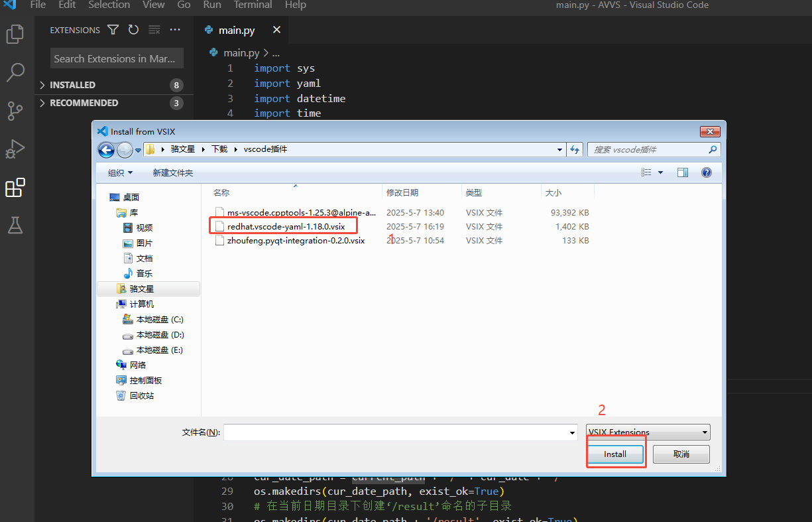This screenshot has height=522, width=812.
Task: Change the view mode icon
Action: tap(646, 172)
